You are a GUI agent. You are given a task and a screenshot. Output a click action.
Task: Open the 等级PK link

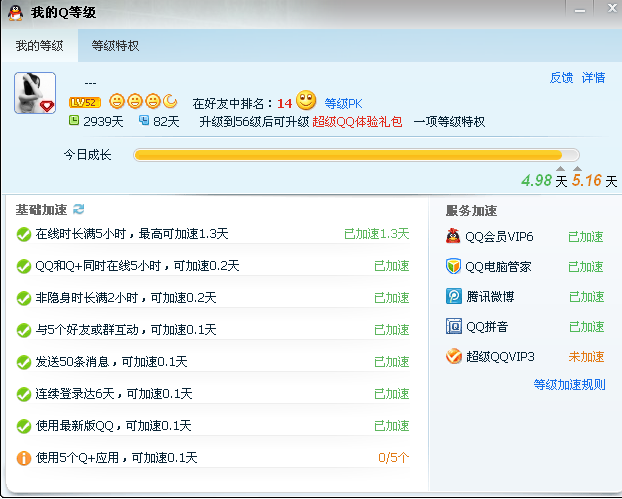pyautogui.click(x=344, y=104)
